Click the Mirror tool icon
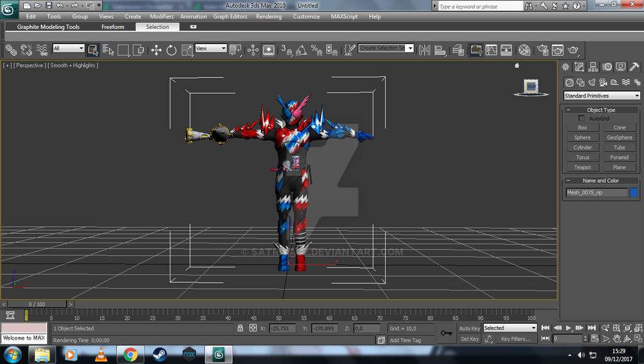 [x=425, y=50]
